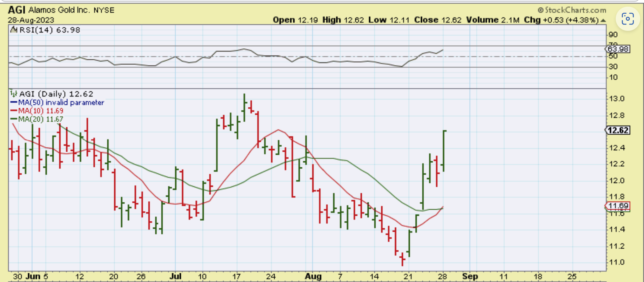Click the up-triangle after the Chg percentage
The height and width of the screenshot is (282, 644).
pyautogui.click(x=603, y=20)
